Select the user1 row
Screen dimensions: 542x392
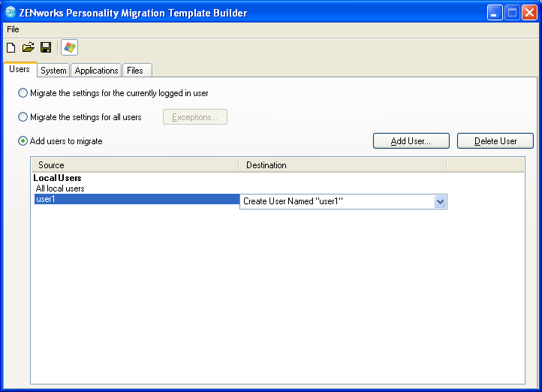click(x=137, y=199)
